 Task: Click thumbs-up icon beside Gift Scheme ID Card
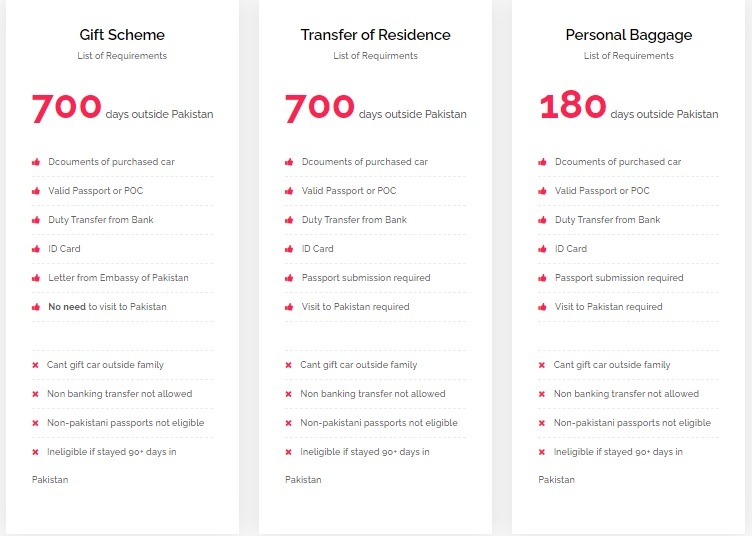click(36, 249)
